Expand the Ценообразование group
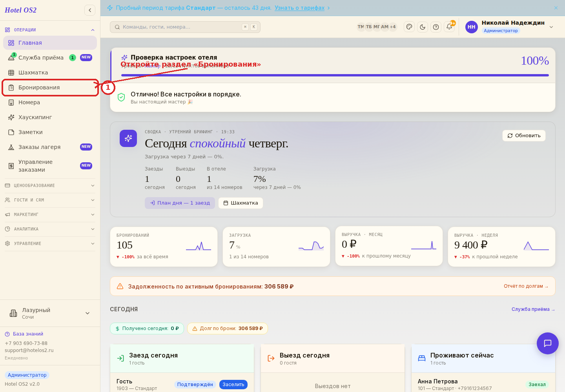Image resolution: width=565 pixels, height=392 pixels. tap(50, 185)
